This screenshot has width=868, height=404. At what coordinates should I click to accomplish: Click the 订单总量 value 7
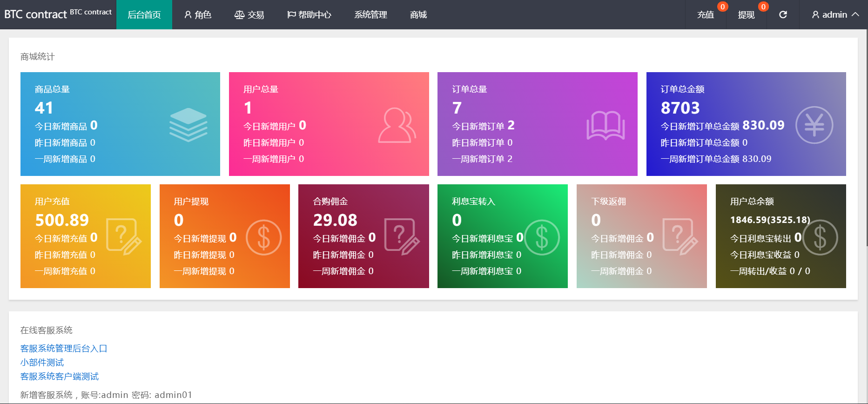[457, 108]
